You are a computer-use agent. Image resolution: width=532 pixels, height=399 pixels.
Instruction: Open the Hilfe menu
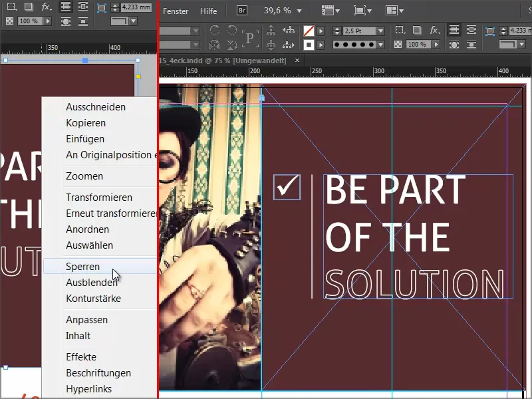coord(208,11)
